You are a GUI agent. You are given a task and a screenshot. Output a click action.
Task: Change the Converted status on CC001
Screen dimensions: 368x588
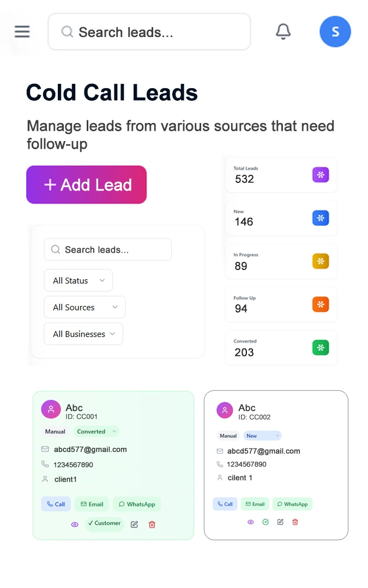point(96,432)
